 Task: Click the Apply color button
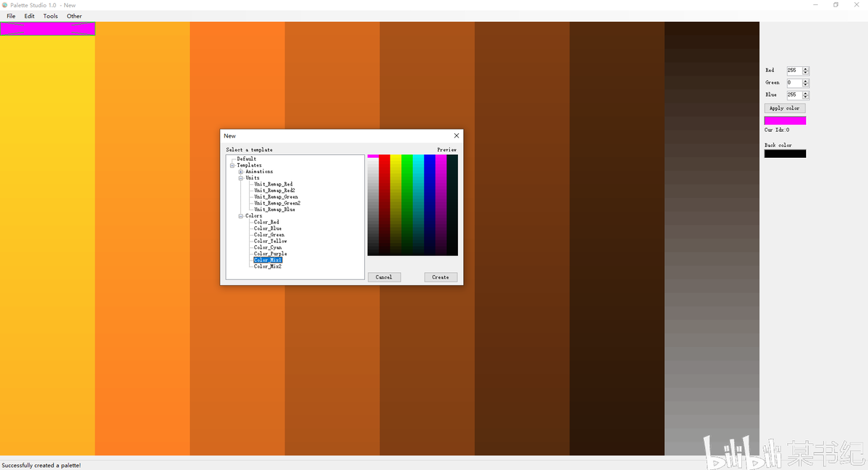point(784,108)
